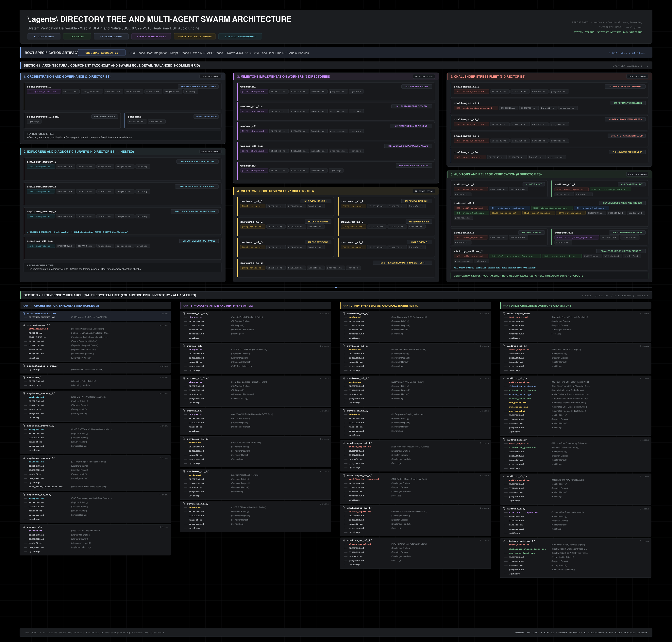This screenshot has height=642, width=672.
Task: Click the explorer_survey_3/ folder icon
Action: point(24,458)
